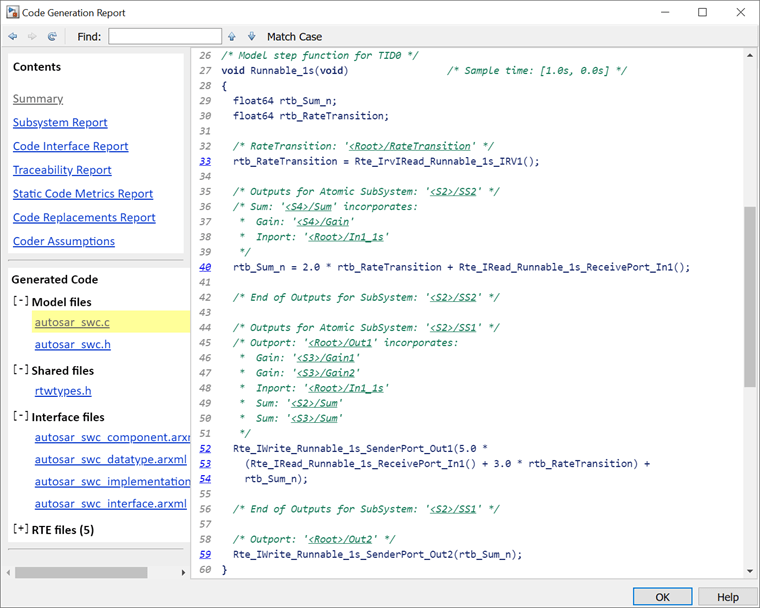Follow the <Root>/RateTransition block link

[410, 146]
